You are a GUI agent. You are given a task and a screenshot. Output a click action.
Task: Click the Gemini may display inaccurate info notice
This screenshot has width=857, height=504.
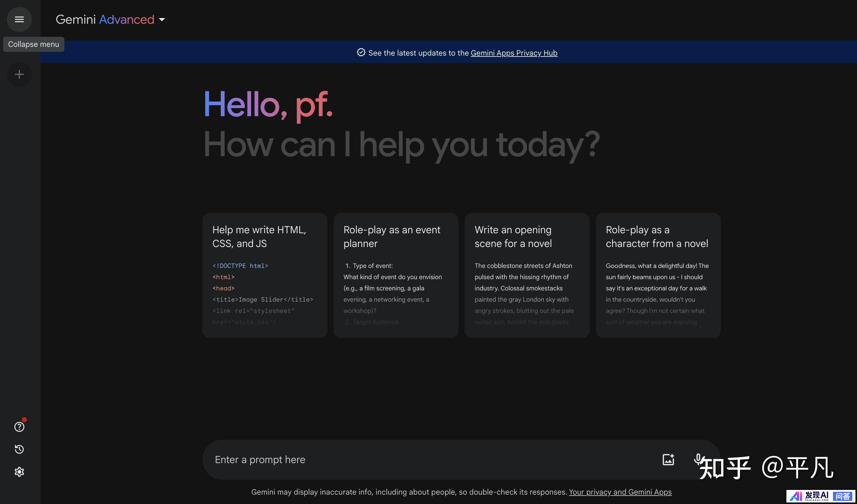point(409,492)
